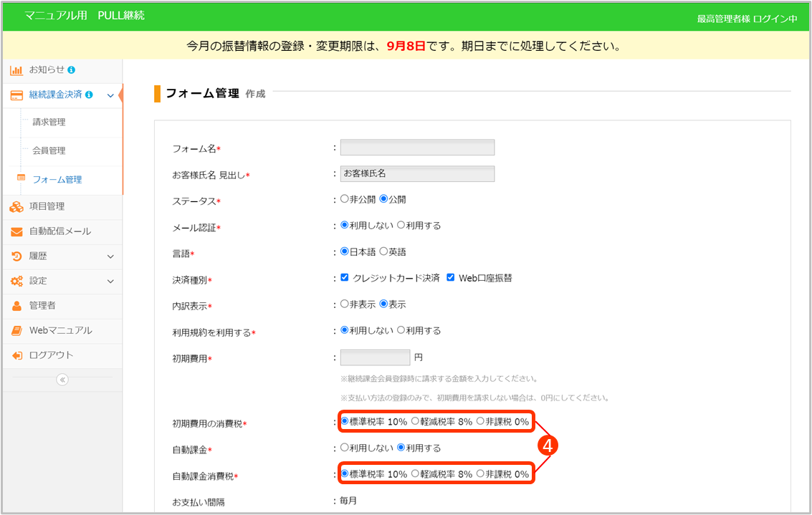Viewport: 812px width, 515px height.
Task: Open 会員管理 in the sidebar
Action: coord(49,151)
